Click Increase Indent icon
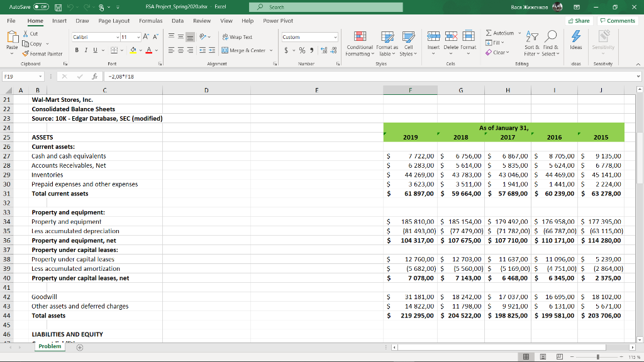This screenshot has width=644, height=362. tap(212, 50)
